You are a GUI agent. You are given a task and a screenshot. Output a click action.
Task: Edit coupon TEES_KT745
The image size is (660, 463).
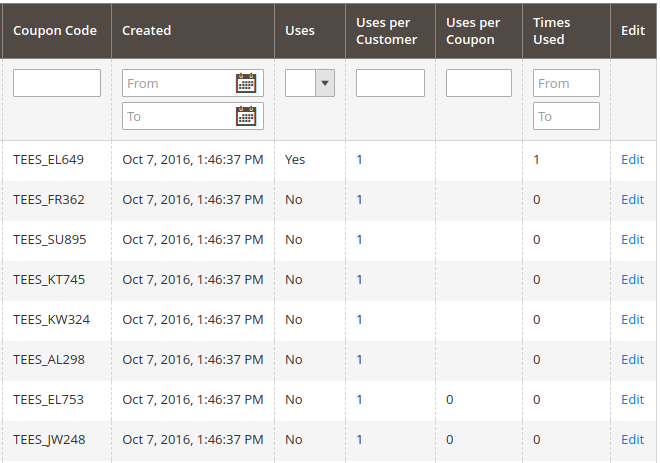point(632,279)
